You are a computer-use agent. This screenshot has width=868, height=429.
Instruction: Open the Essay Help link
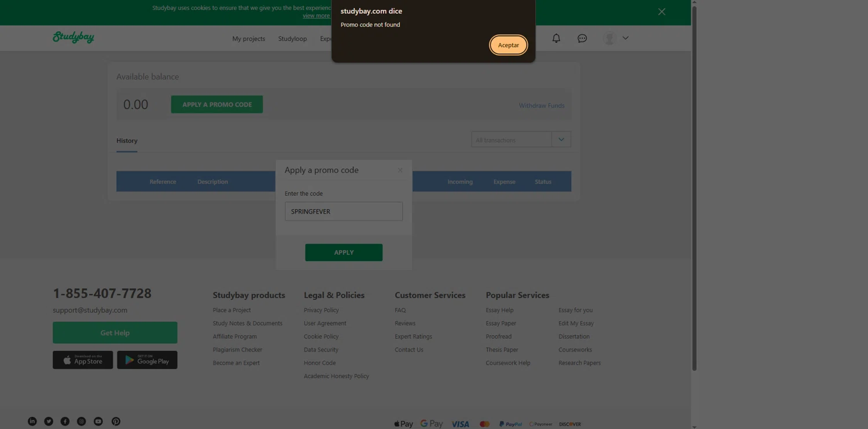[499, 310]
